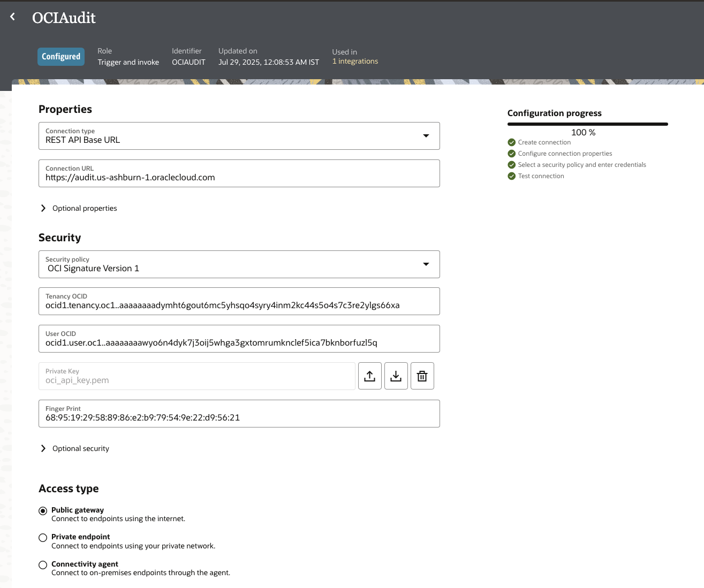Click the green check beside Create connection

tap(511, 142)
